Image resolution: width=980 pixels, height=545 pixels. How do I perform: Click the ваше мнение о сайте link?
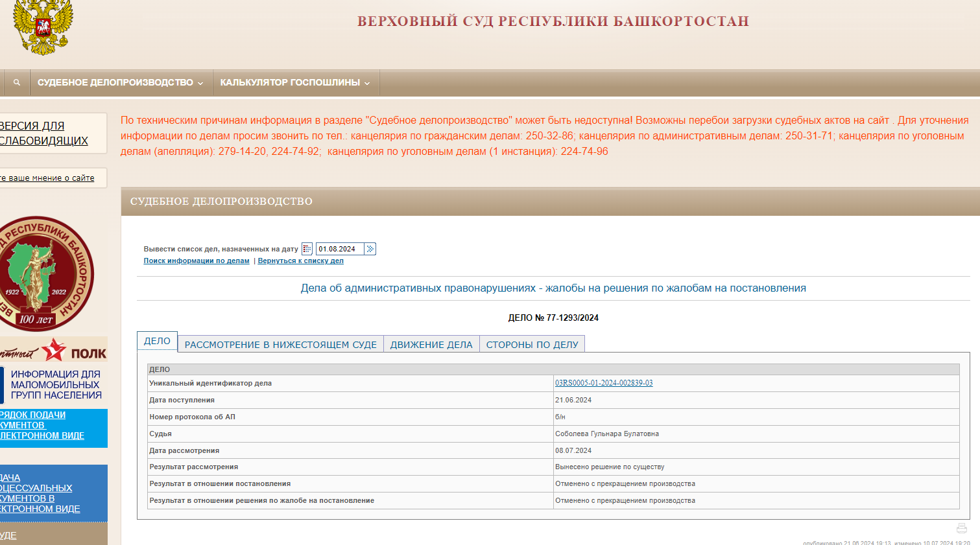(49, 178)
